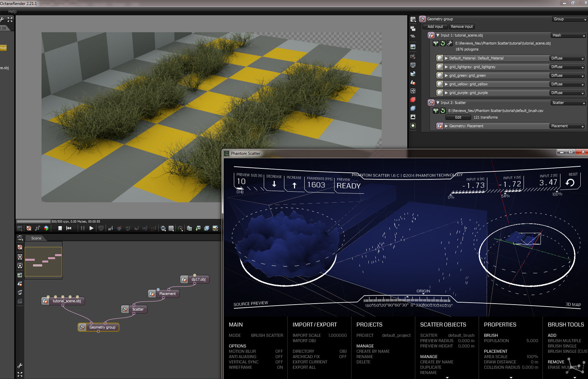This screenshot has height=379, width=588.
Task: Restart the render with the rewind button
Action: pos(69,228)
